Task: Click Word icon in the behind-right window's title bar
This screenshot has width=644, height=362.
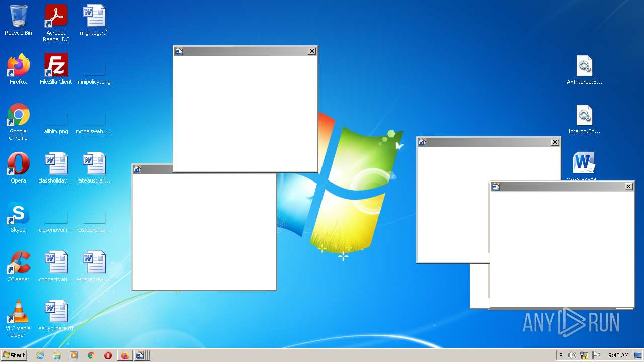Action: pyautogui.click(x=422, y=142)
